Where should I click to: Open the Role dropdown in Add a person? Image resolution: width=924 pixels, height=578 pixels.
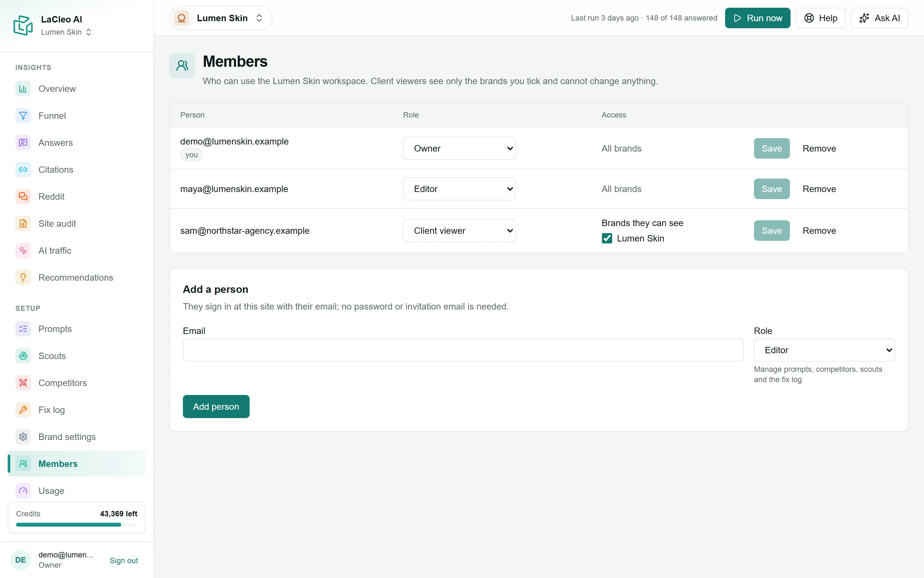coord(824,350)
